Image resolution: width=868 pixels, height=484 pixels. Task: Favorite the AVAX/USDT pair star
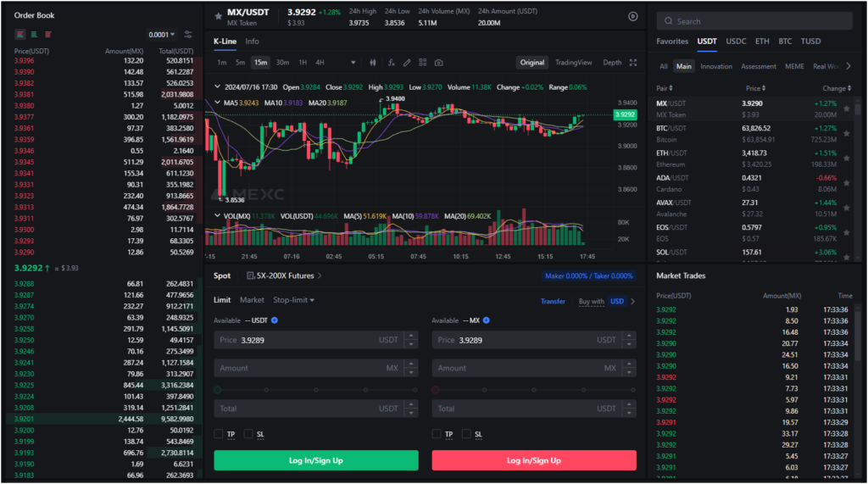(847, 208)
